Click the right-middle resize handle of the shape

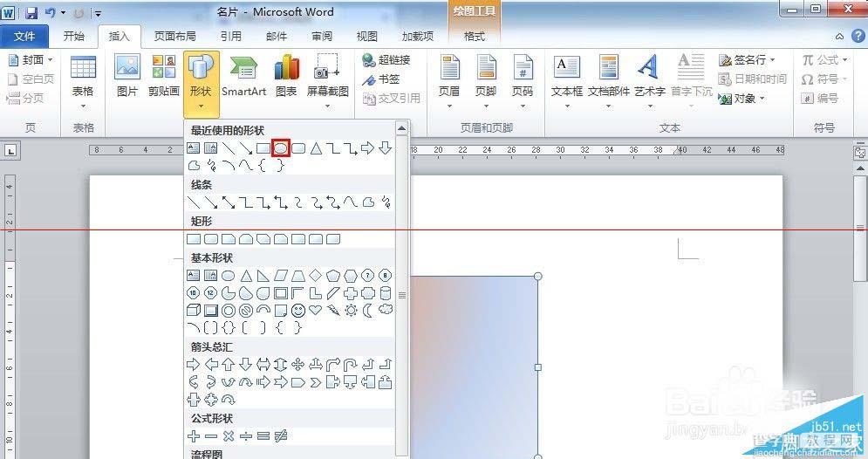pyautogui.click(x=537, y=367)
